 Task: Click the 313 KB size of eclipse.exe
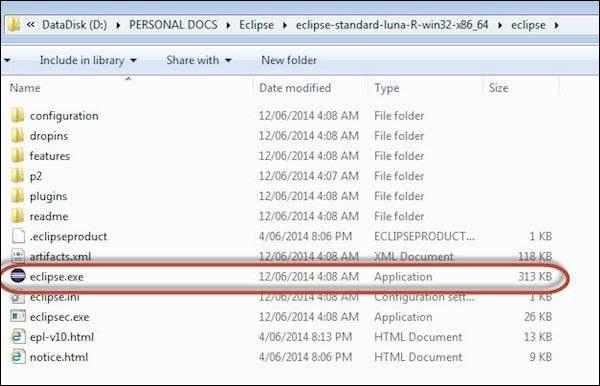(535, 277)
